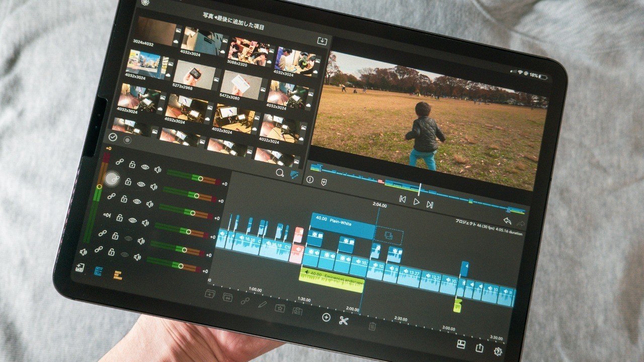
Task: Tap the link clips icon in bottom toolbar
Action: point(245,301)
